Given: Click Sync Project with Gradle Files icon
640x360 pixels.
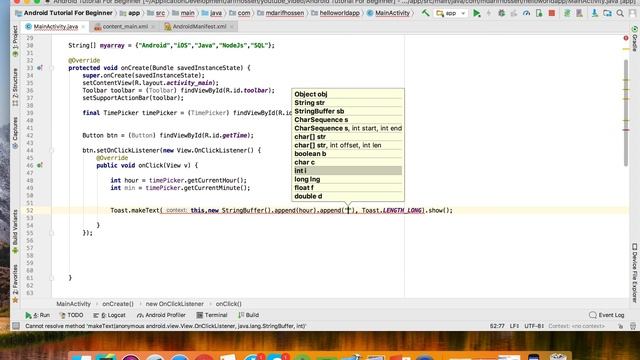Looking at the screenshot, I should coord(567,13).
